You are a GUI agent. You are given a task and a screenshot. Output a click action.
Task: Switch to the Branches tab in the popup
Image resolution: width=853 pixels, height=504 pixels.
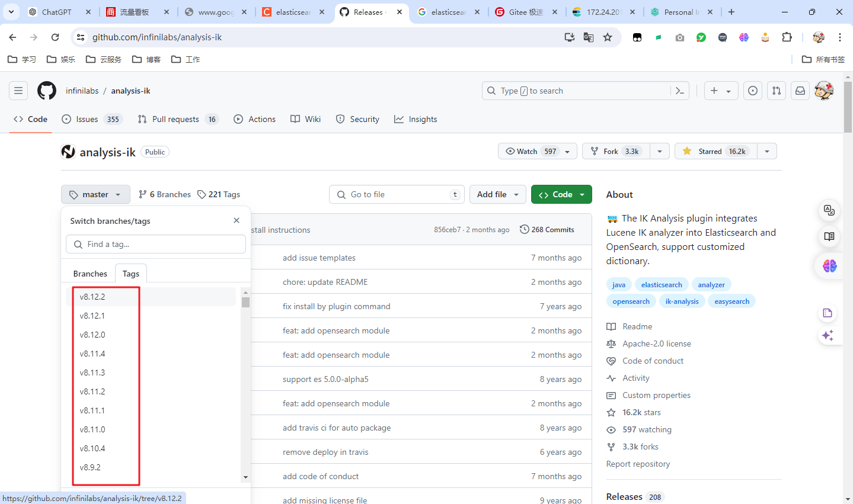pyautogui.click(x=90, y=273)
